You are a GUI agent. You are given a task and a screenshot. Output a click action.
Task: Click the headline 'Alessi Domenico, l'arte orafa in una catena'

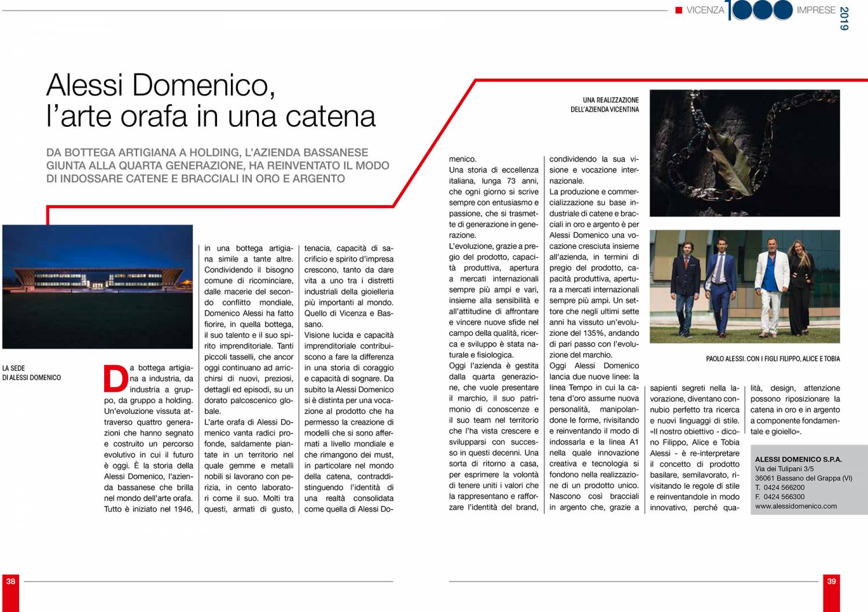tap(211, 101)
